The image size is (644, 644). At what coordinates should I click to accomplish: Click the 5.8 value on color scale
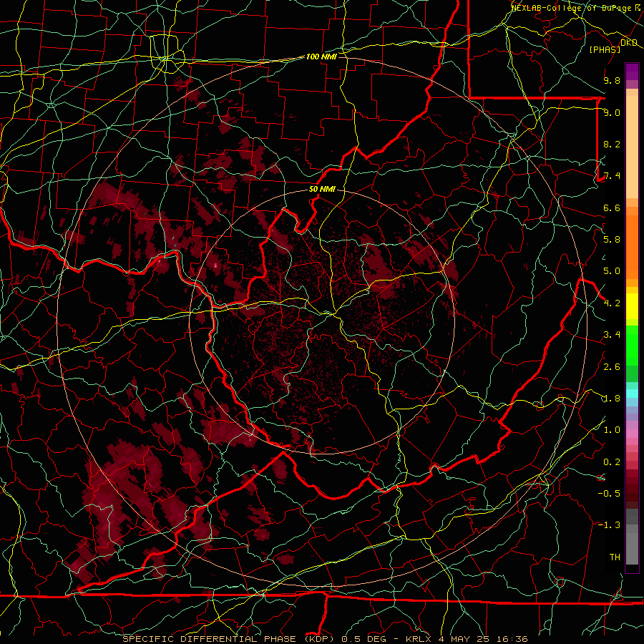click(x=612, y=240)
